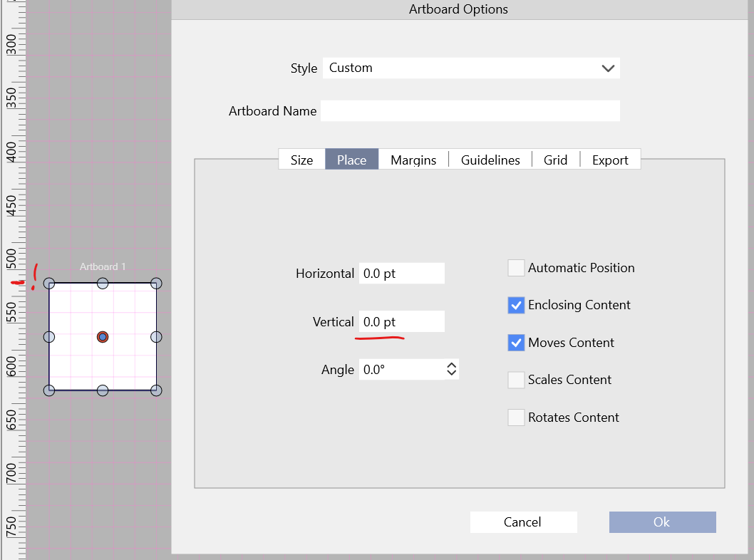Enable the Automatic Position checkbox
This screenshot has width=754, height=560.
coord(516,268)
